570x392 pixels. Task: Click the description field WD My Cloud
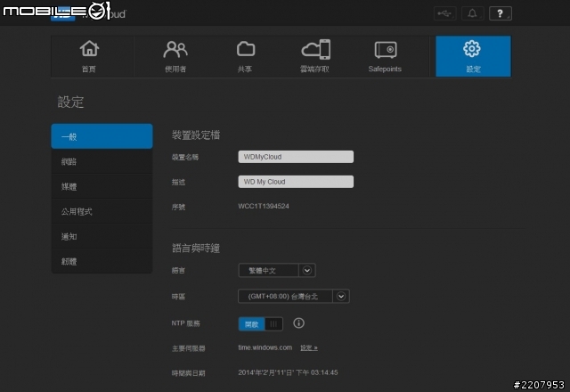pos(296,182)
